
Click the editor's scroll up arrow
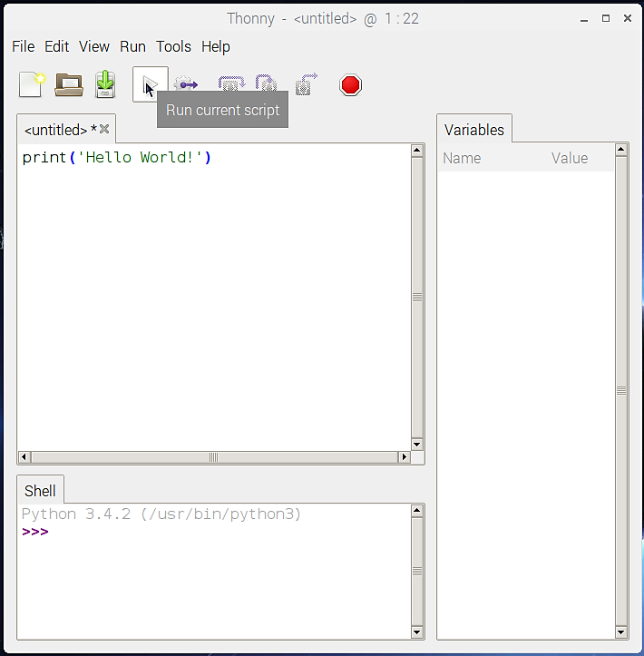417,151
